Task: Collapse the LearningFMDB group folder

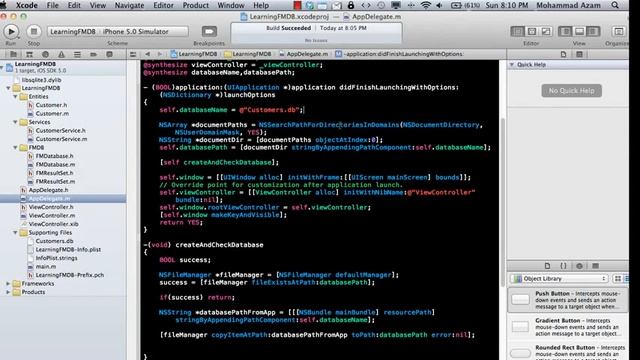Action: click(9, 88)
